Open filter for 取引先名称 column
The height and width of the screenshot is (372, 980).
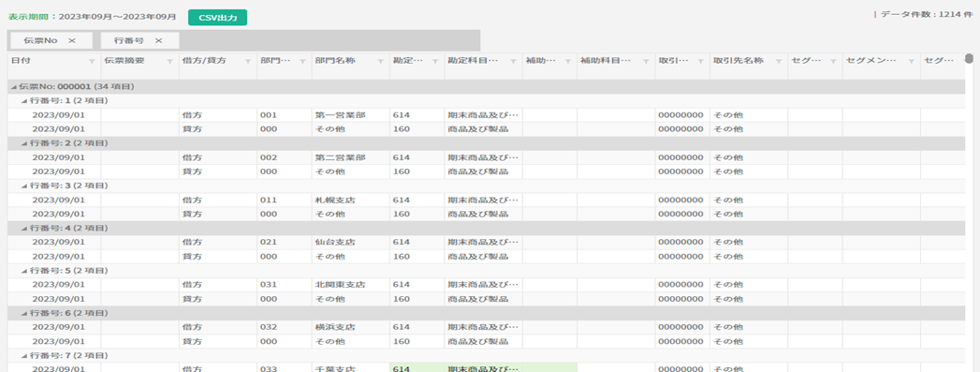point(779,61)
